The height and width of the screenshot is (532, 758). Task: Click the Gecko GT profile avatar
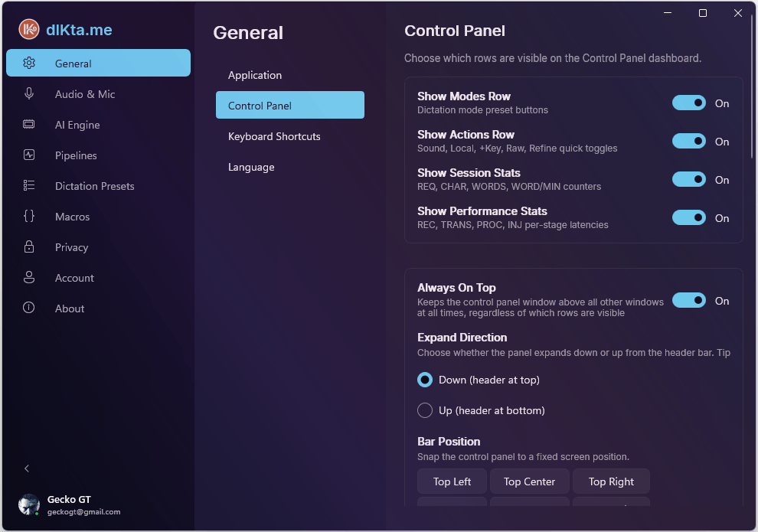(29, 504)
